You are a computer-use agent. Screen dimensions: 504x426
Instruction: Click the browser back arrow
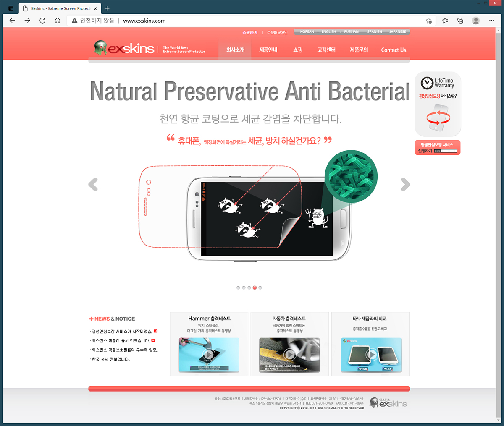13,21
